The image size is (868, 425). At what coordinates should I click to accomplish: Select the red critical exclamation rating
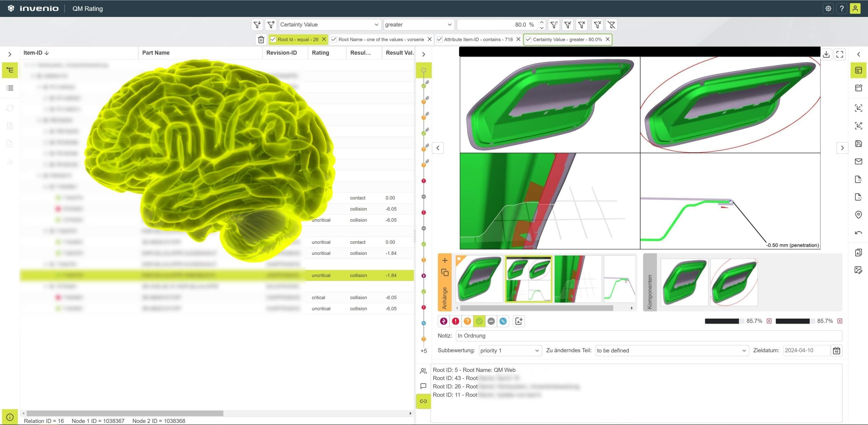pyautogui.click(x=456, y=321)
